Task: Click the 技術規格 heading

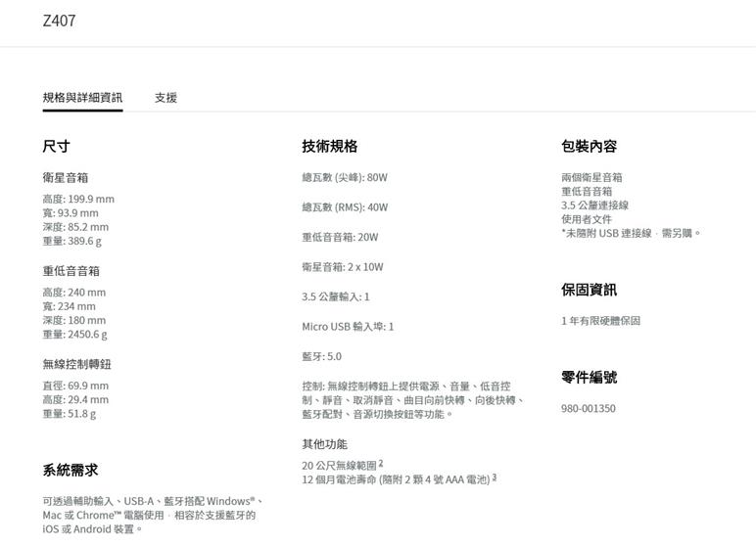Action: 329,146
